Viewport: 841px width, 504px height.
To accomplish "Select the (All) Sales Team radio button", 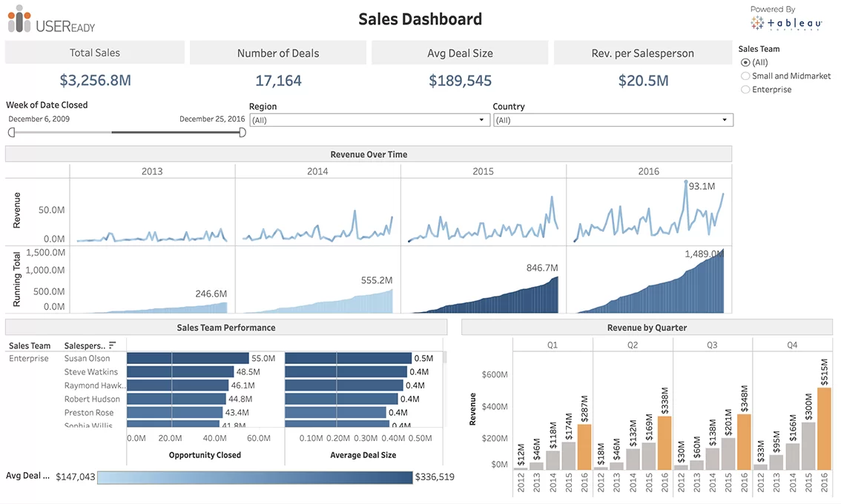I will (745, 63).
